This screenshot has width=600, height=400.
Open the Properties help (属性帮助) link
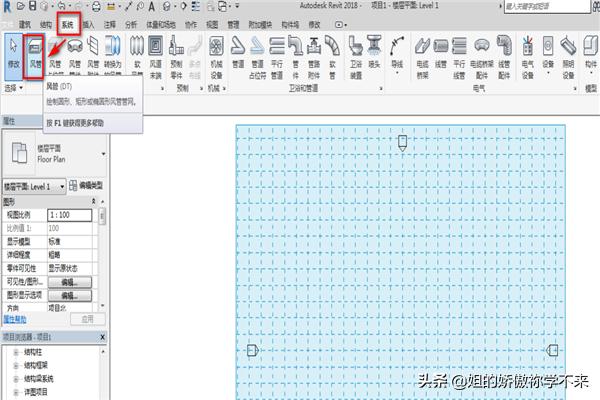point(15,319)
